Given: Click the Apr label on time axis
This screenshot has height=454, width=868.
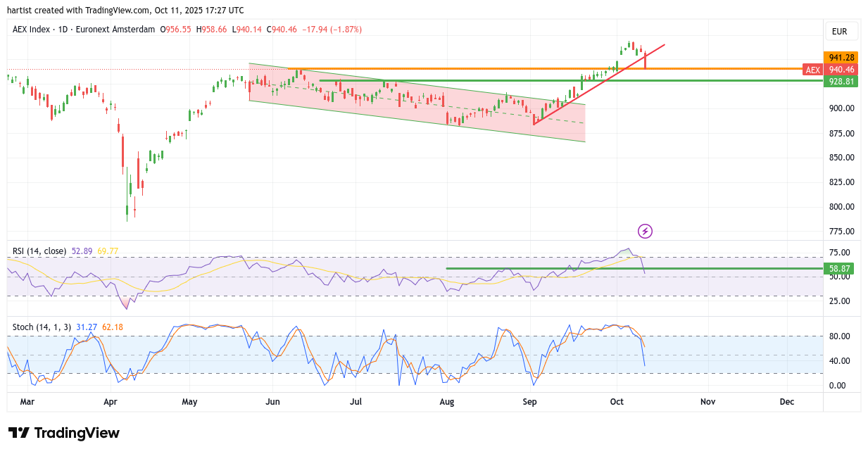Looking at the screenshot, I should [x=111, y=401].
